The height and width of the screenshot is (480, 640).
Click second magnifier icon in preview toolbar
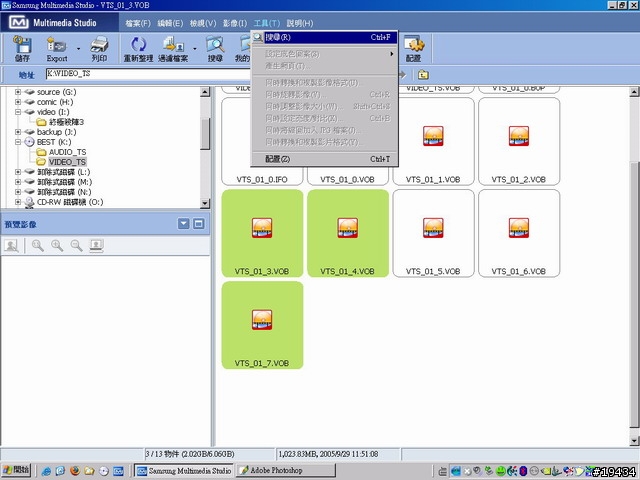point(57,245)
